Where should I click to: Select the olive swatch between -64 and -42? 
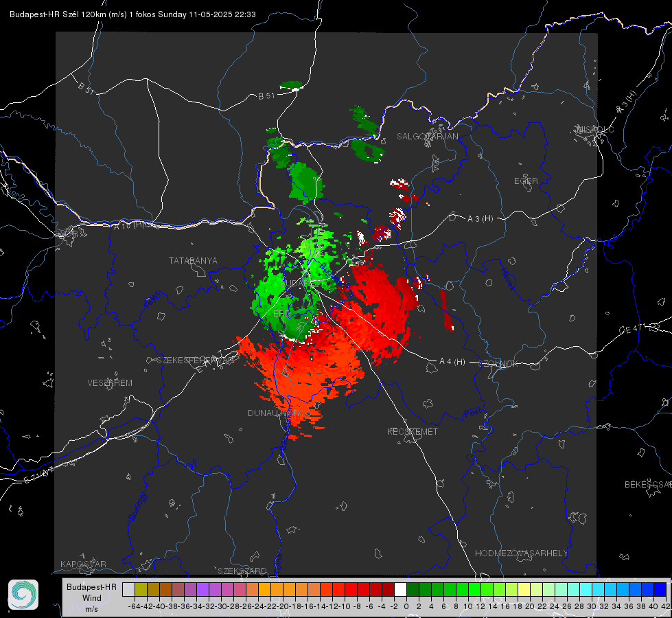[141, 589]
